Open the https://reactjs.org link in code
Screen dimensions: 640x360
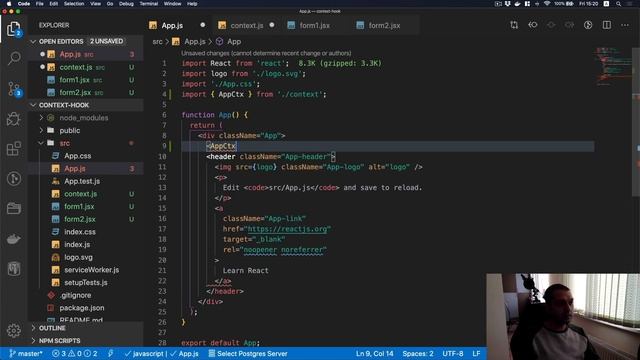[x=287, y=229]
